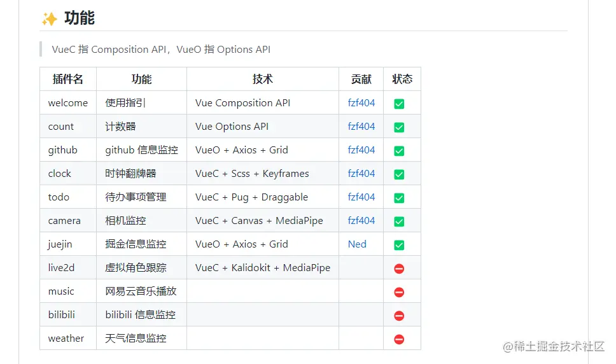Click the 时钟翻牌器 cell
Image resolution: width=616 pixels, height=364 pixels.
[141, 174]
